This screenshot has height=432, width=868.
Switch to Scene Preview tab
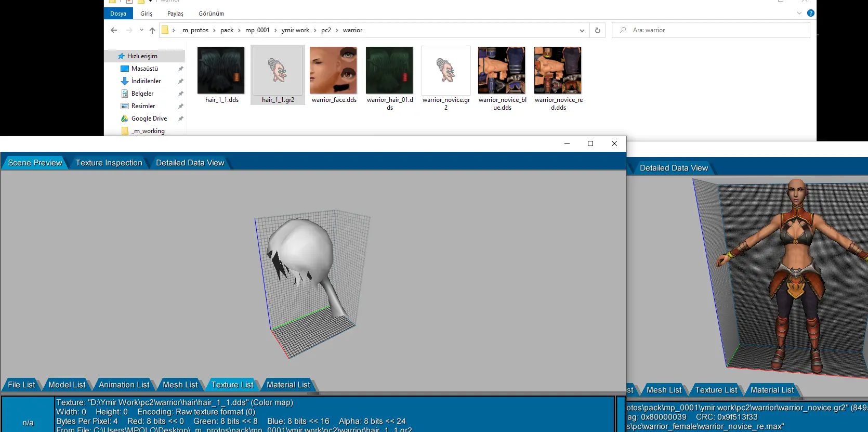pos(35,163)
